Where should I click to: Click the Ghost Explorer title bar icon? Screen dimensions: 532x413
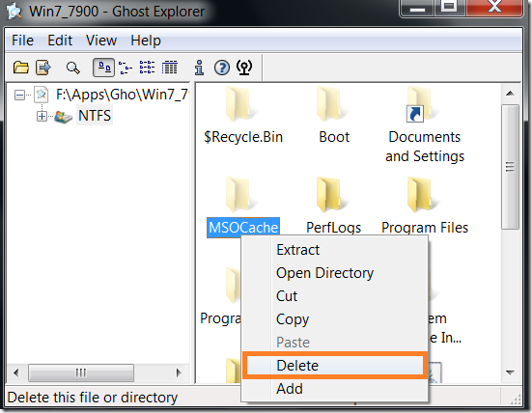(14, 11)
